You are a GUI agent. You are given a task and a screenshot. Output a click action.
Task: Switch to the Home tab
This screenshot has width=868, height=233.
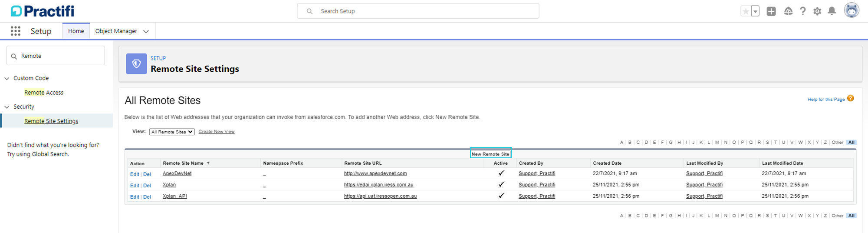point(76,31)
